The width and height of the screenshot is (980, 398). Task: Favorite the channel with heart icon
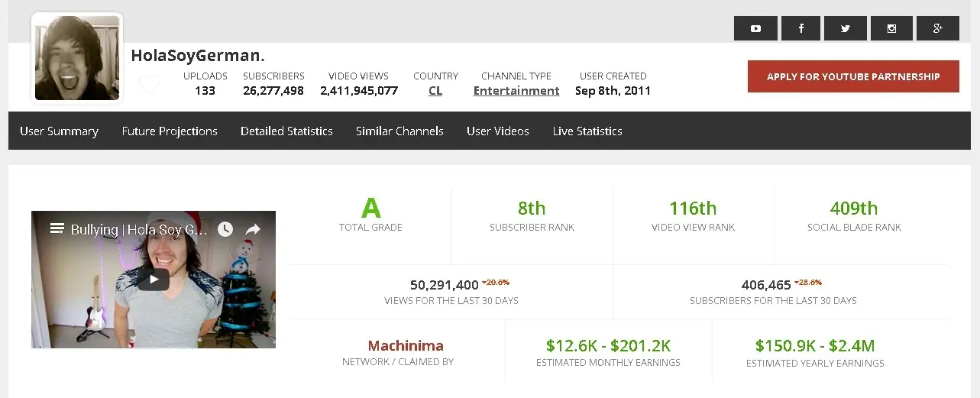pyautogui.click(x=149, y=84)
